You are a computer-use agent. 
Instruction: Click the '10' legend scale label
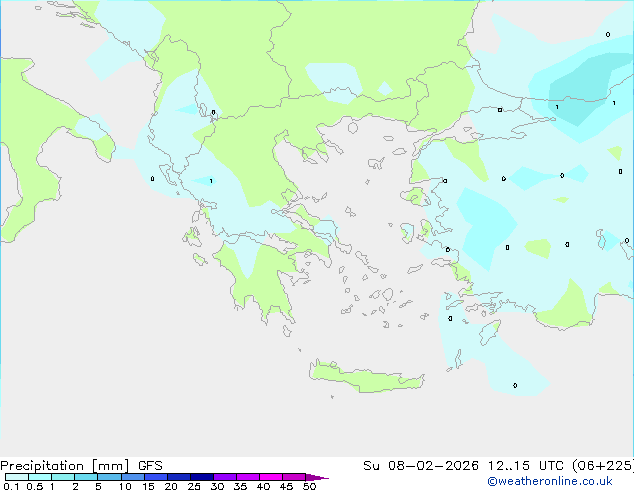tap(125, 486)
